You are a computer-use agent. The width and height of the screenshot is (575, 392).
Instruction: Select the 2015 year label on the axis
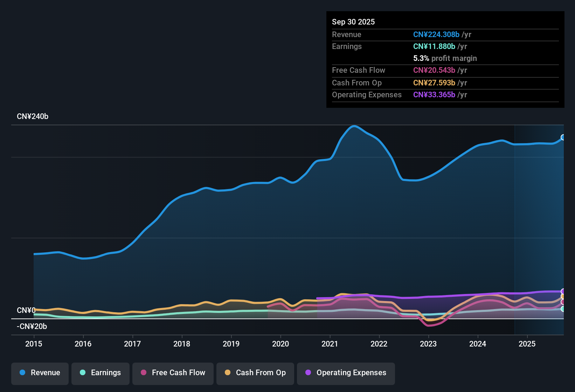34,344
